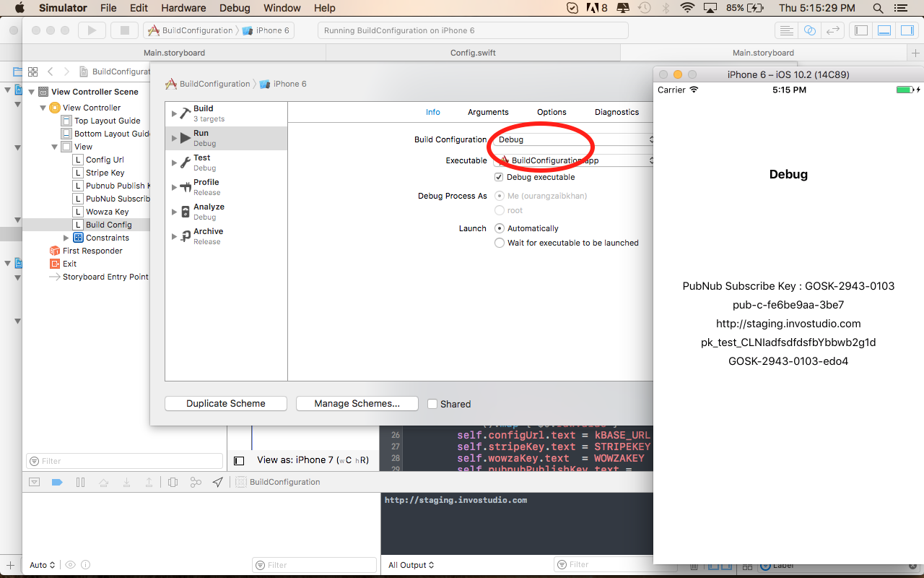The width and height of the screenshot is (924, 578).
Task: Select the Me (ourangzaibkhan) radio option
Action: point(500,196)
